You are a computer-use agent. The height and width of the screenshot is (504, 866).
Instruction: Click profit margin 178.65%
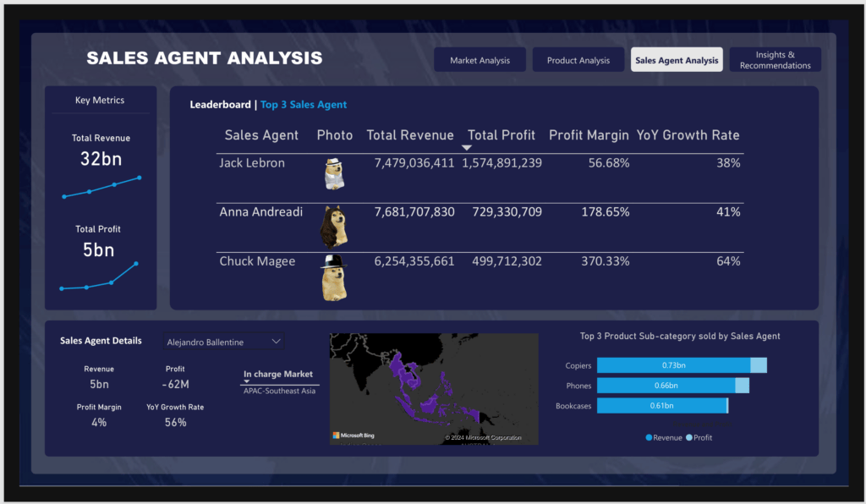point(606,212)
